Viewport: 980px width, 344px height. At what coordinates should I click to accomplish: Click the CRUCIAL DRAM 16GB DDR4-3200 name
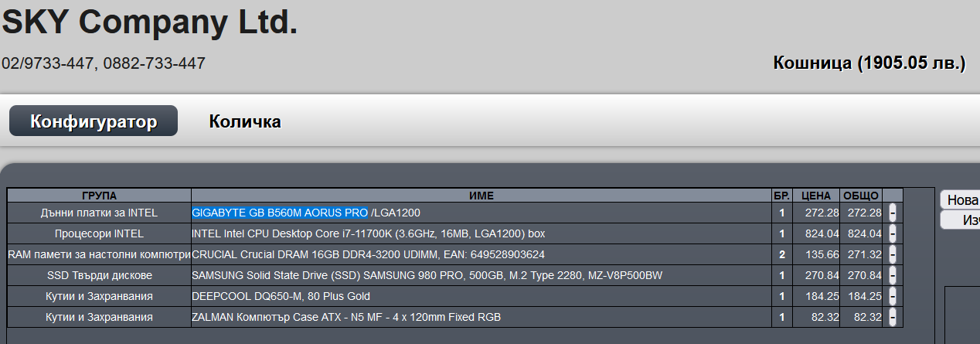[368, 254]
